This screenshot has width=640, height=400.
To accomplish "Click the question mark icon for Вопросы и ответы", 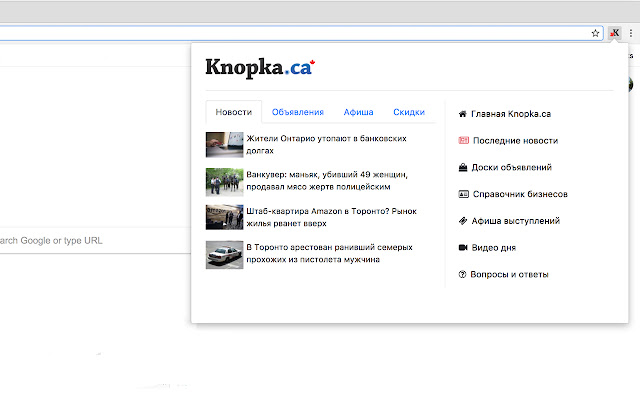I will (x=462, y=274).
